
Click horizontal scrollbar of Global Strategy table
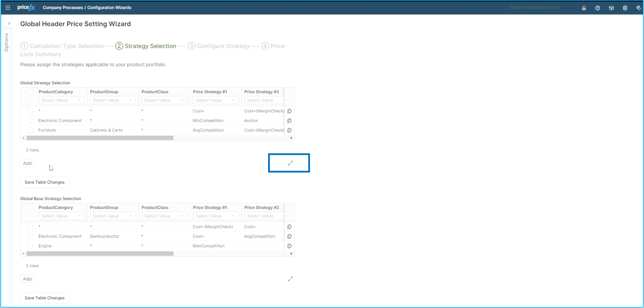(x=100, y=138)
